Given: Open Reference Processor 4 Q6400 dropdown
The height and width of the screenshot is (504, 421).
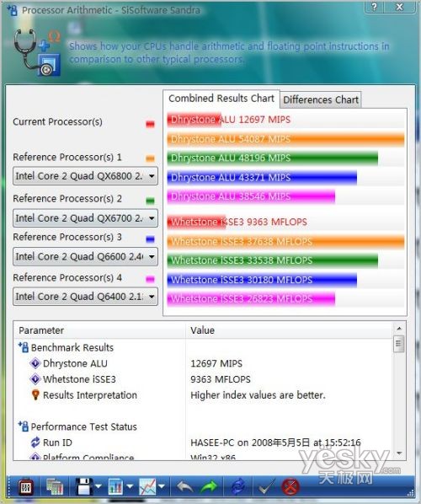Looking at the screenshot, I should coord(85,297).
